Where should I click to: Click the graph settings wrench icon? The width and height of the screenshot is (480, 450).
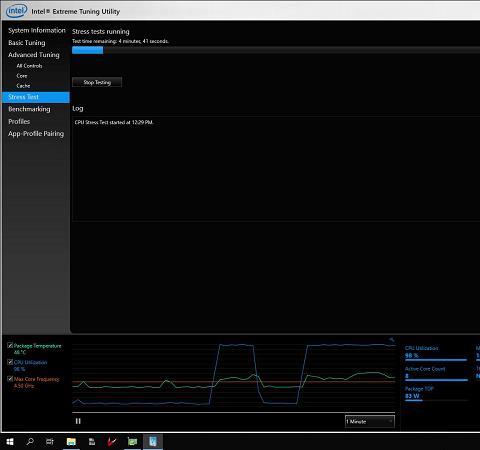(392, 340)
